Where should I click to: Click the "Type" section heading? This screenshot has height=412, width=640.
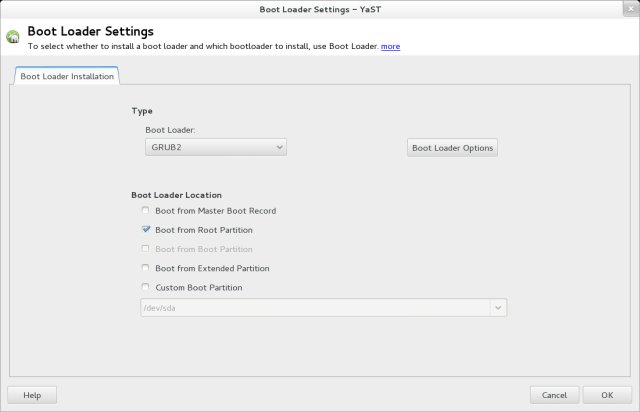142,111
